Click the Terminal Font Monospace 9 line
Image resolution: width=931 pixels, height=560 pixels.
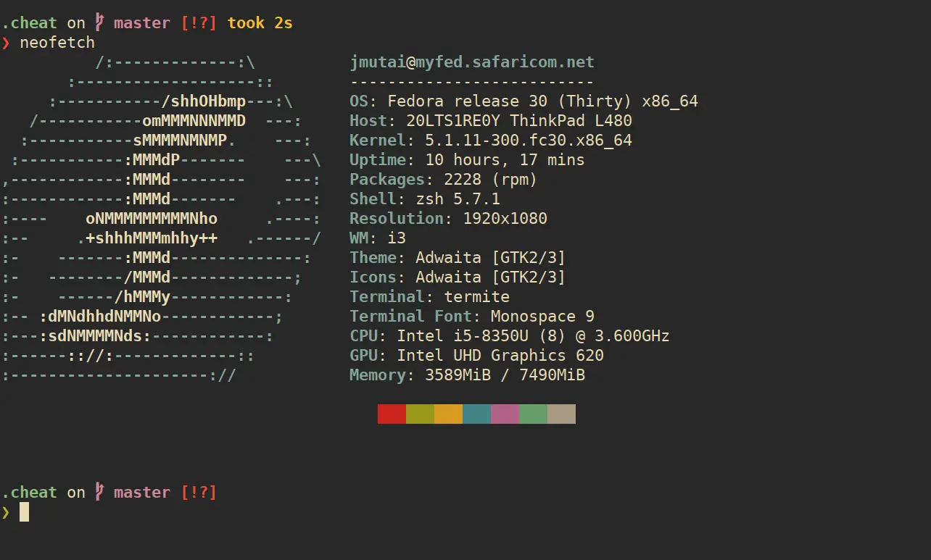472,317
